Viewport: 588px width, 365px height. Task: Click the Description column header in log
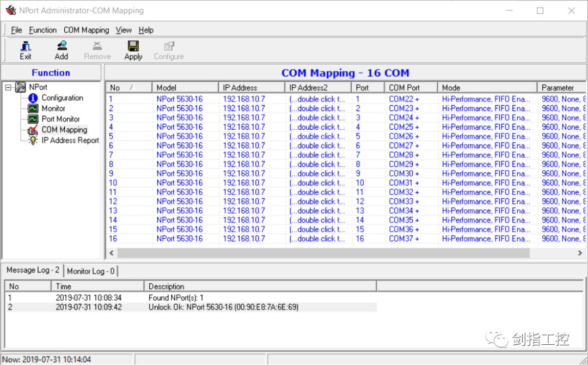[x=260, y=286]
